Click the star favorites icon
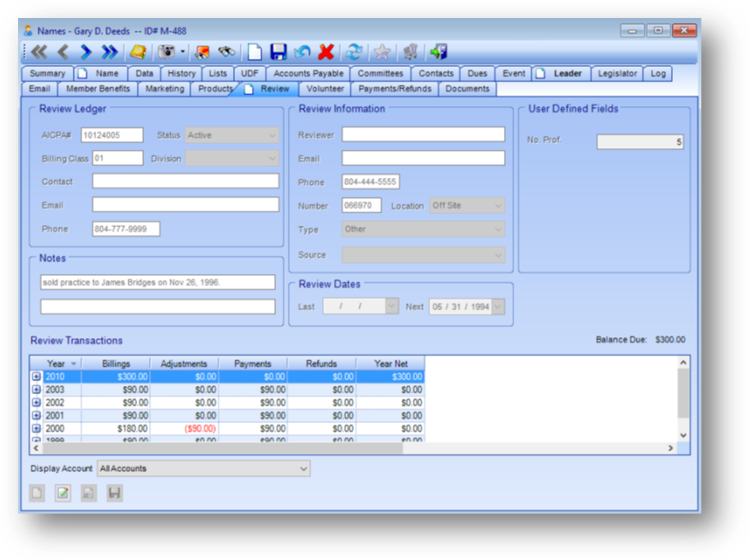 [382, 52]
